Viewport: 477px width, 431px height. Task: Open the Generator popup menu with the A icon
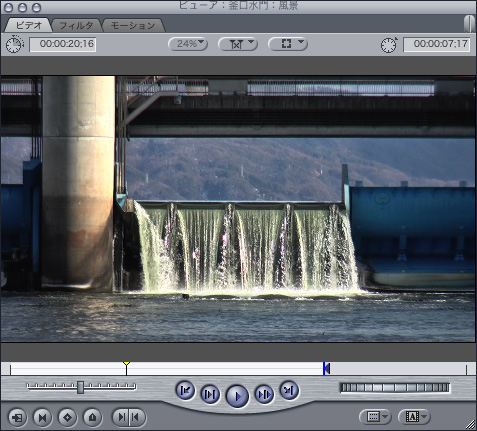[x=414, y=417]
